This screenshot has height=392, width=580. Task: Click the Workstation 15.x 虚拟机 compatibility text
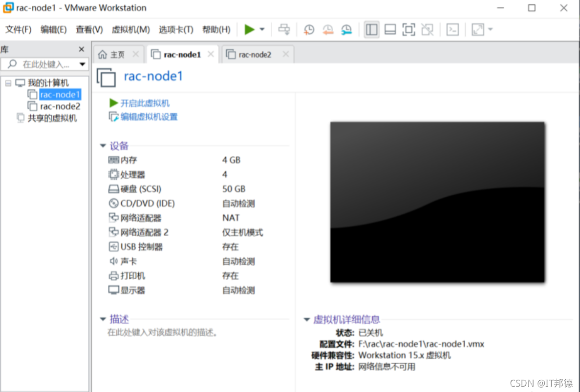405,355
